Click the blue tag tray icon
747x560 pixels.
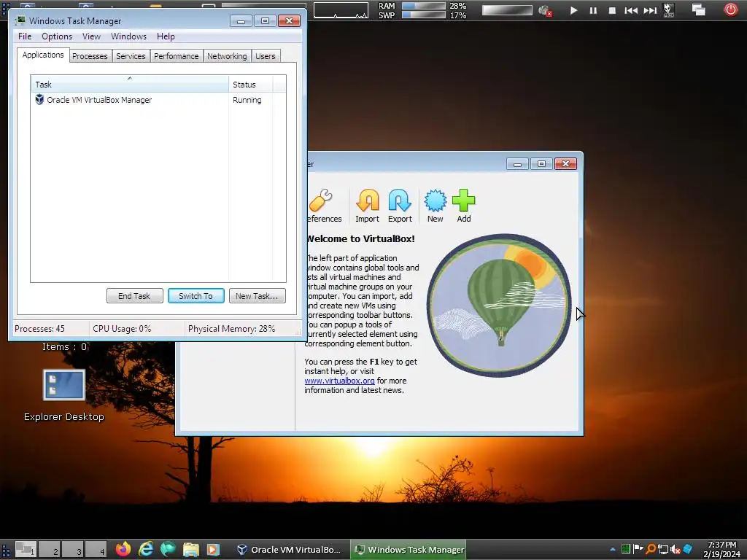pos(687,549)
